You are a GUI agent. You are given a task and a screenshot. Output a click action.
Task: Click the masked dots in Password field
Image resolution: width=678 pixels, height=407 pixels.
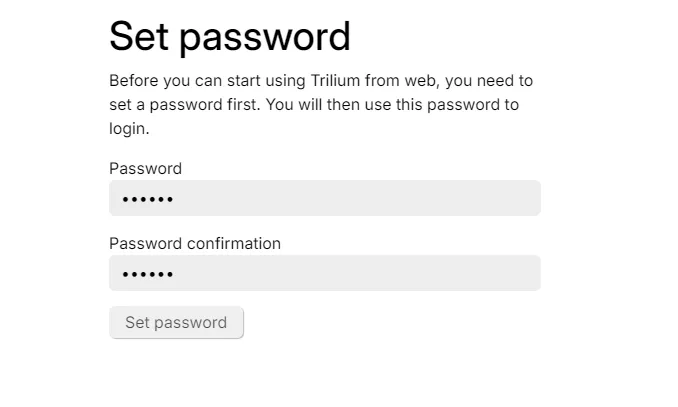(148, 199)
